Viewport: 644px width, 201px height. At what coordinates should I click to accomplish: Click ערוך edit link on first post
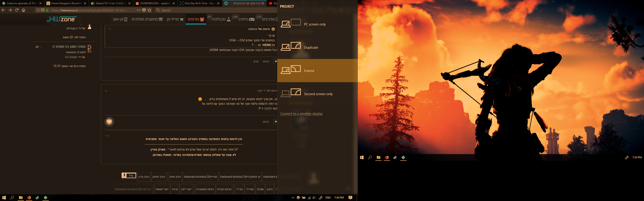(256, 61)
